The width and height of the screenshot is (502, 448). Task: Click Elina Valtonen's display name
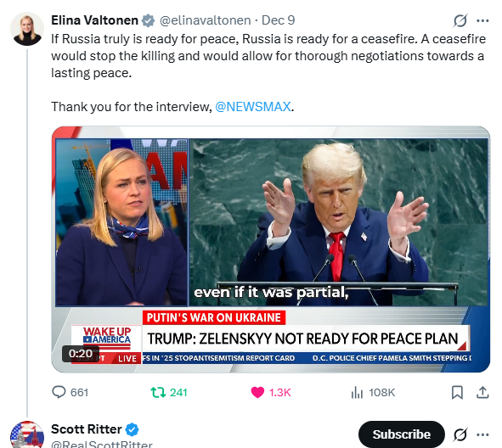point(94,20)
